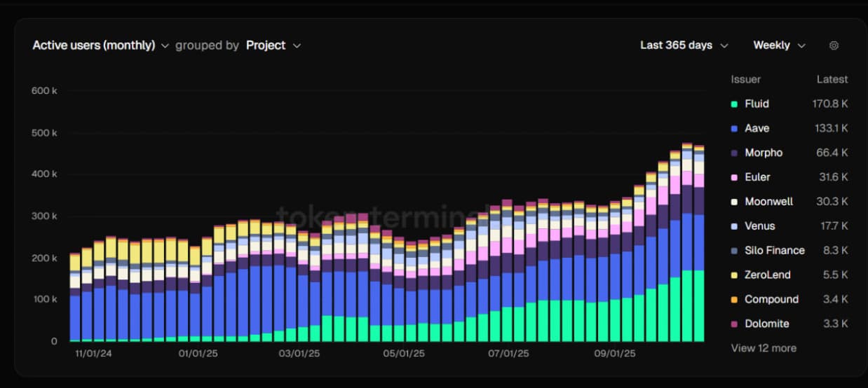
Task: Click the Dolomite legend marker
Action: (x=734, y=324)
